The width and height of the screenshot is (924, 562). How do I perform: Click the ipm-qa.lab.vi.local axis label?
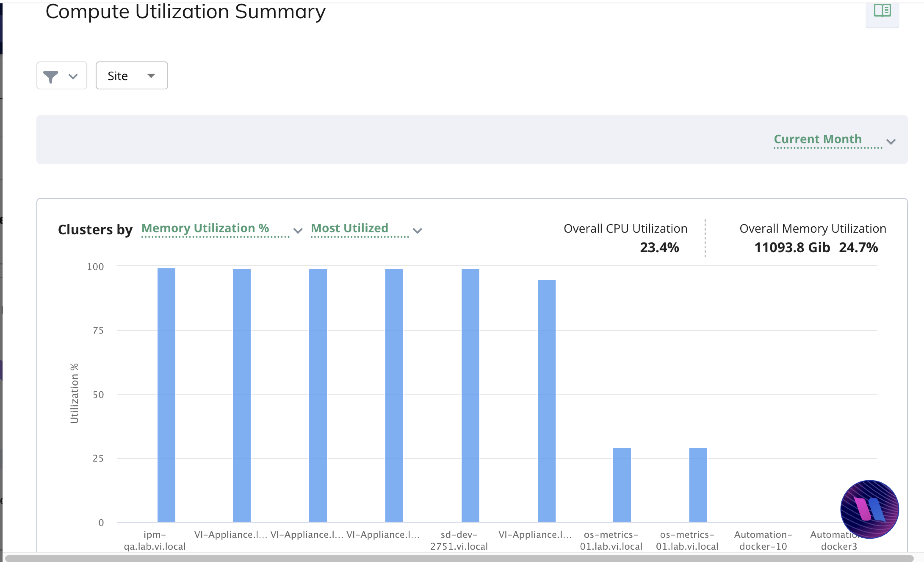[155, 540]
